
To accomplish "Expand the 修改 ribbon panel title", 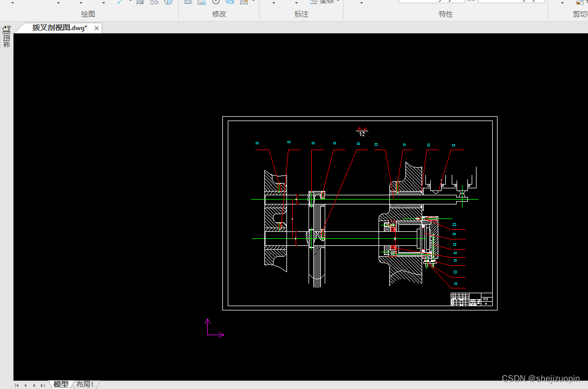I will [219, 14].
